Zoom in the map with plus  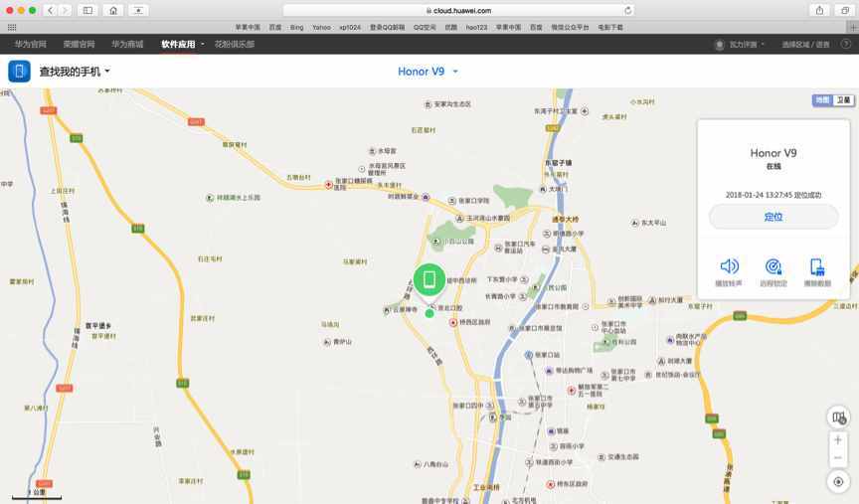838,440
